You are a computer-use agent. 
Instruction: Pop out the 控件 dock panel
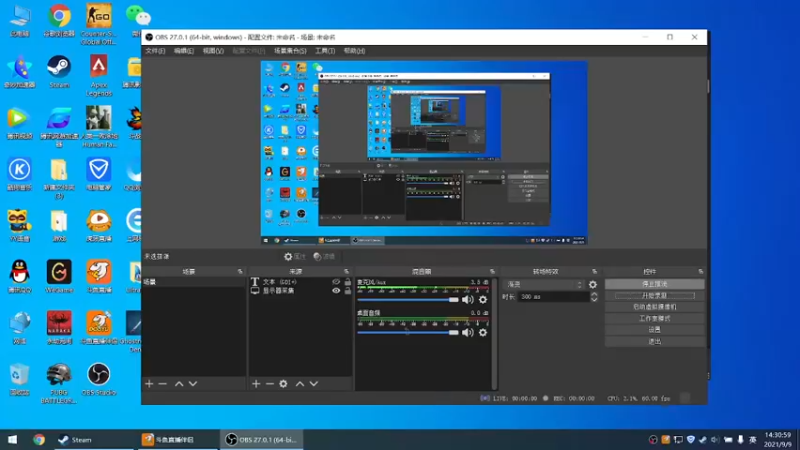click(x=701, y=271)
